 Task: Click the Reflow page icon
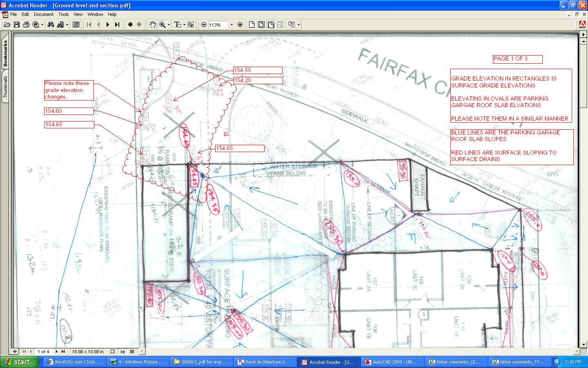(280, 25)
